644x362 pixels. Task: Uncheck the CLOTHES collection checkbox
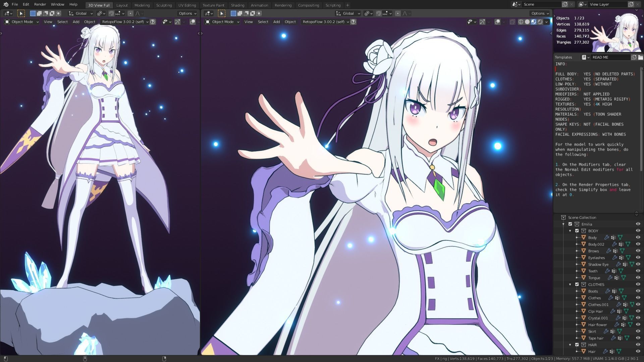tap(577, 285)
